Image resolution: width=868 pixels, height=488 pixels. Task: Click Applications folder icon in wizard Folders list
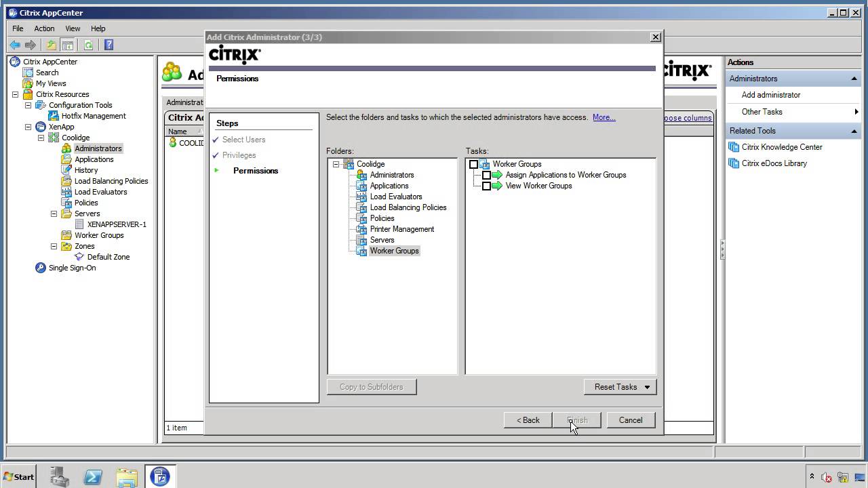(361, 186)
